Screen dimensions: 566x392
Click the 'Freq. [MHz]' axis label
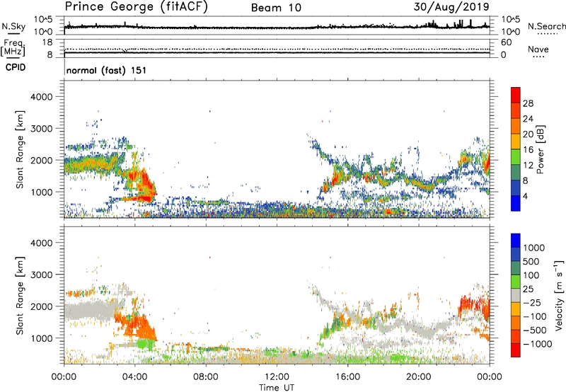coord(13,48)
